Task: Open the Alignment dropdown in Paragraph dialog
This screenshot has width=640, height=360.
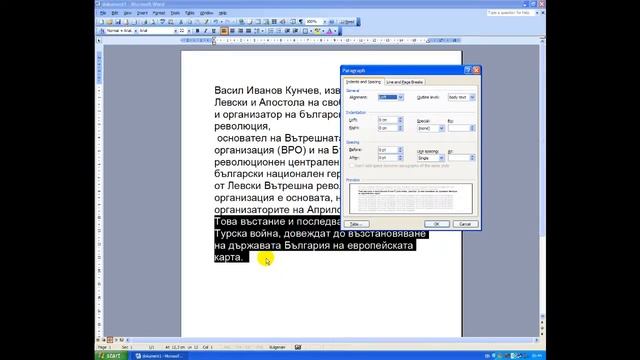Action: (x=400, y=97)
